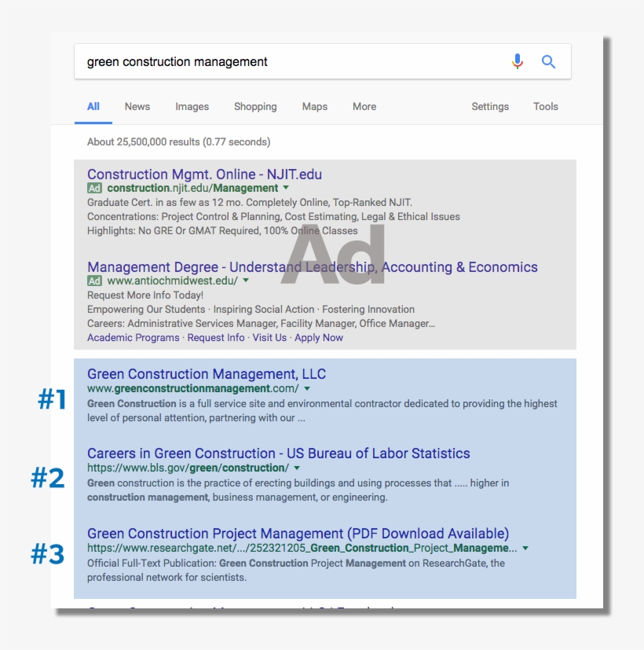The image size is (644, 650).
Task: Click the voice search microphone icon
Action: (x=518, y=61)
